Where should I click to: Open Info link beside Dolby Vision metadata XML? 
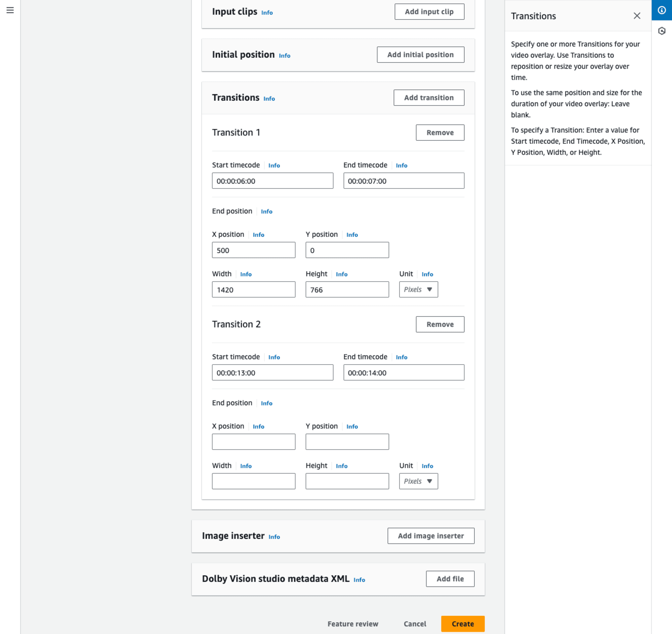pyautogui.click(x=359, y=580)
